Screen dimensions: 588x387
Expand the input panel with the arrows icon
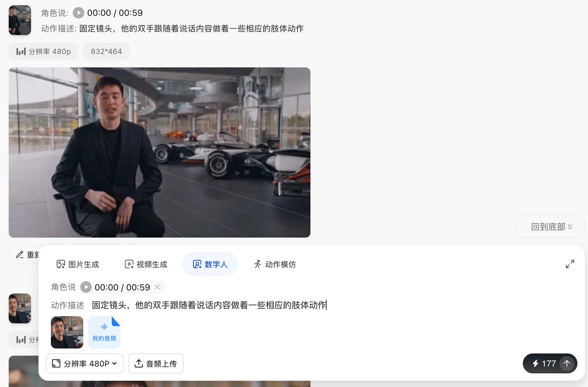[x=570, y=264]
